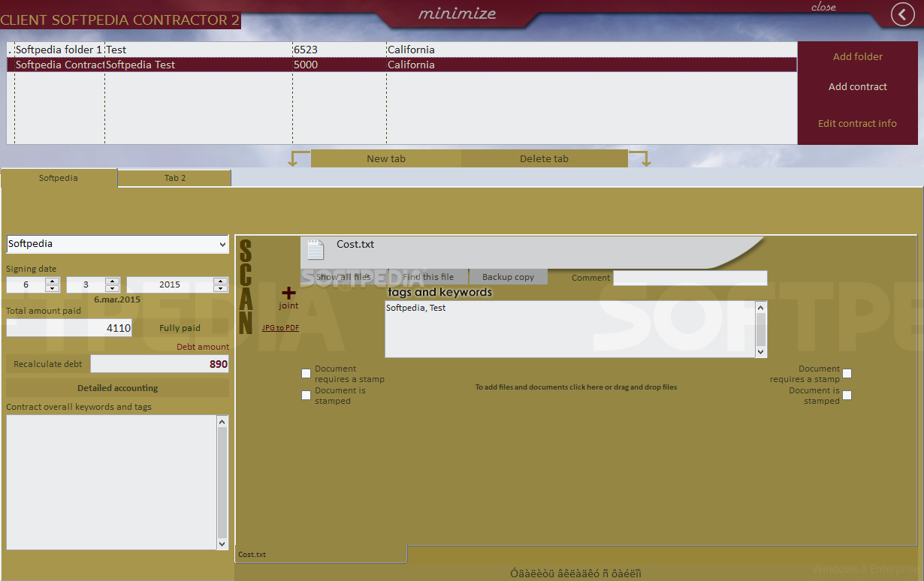Click the debt amount field showing 890
Screen dimensions: 924x581
(x=160, y=364)
